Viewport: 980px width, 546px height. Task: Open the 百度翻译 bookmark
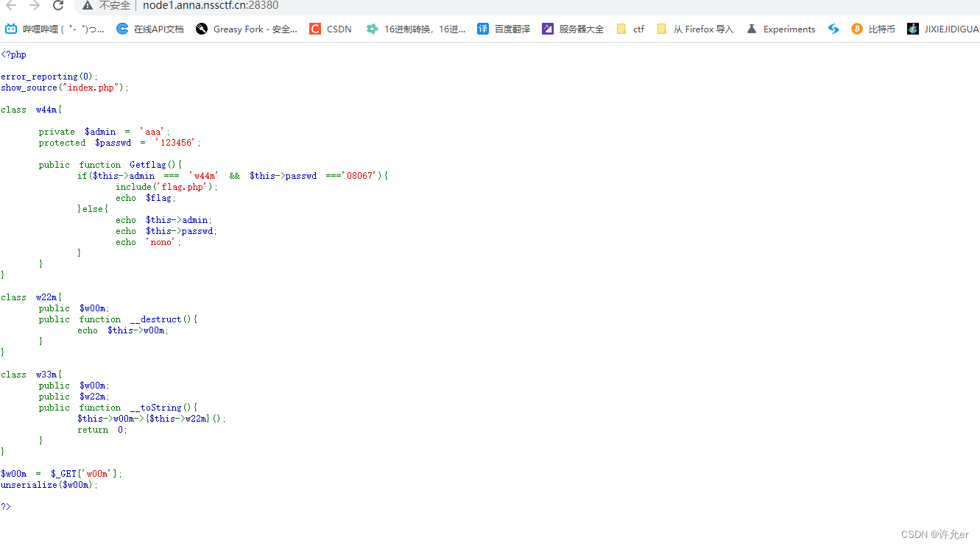click(504, 29)
